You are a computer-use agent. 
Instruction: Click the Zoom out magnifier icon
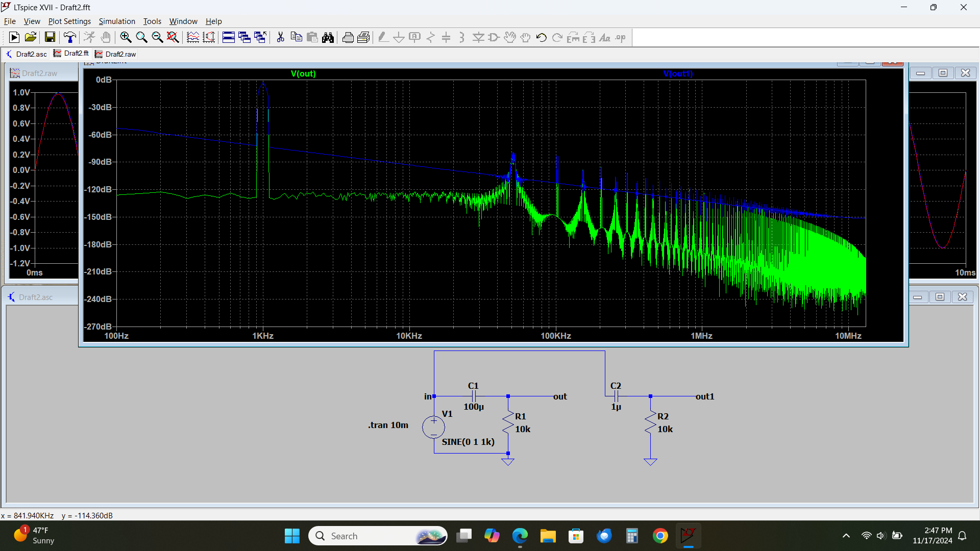tap(157, 37)
